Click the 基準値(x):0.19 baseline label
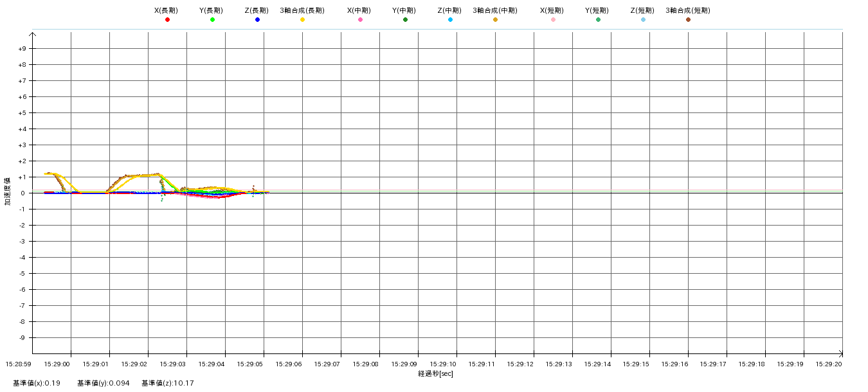 point(37,383)
